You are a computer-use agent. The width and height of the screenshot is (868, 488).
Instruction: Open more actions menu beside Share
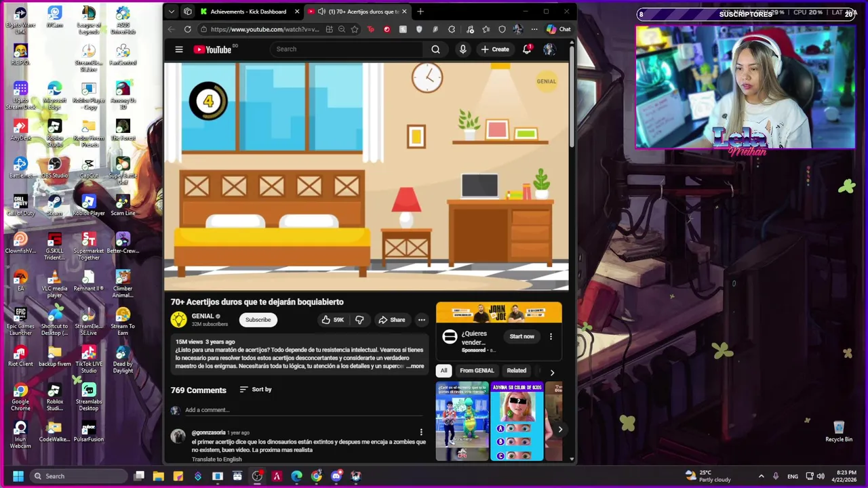(x=422, y=320)
